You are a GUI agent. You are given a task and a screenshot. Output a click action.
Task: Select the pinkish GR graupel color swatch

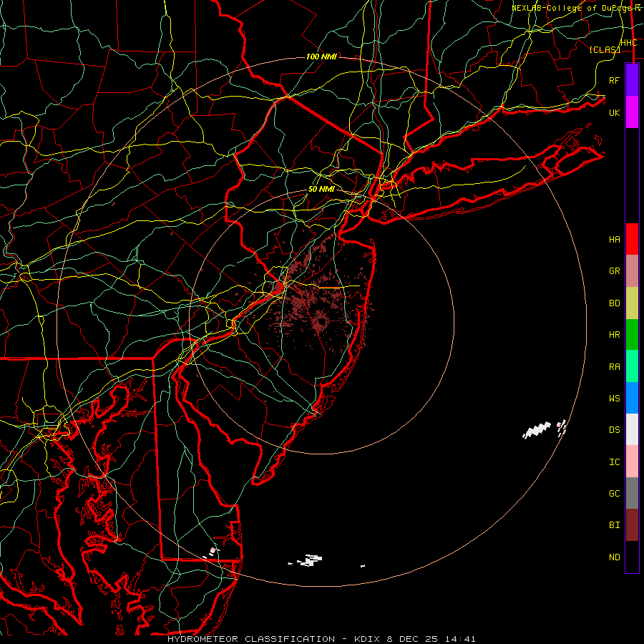(x=632, y=270)
